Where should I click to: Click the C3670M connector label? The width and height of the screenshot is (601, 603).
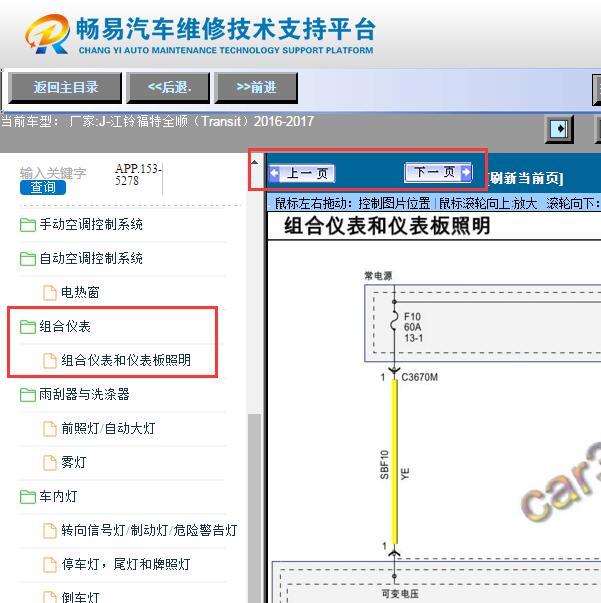[x=420, y=377]
